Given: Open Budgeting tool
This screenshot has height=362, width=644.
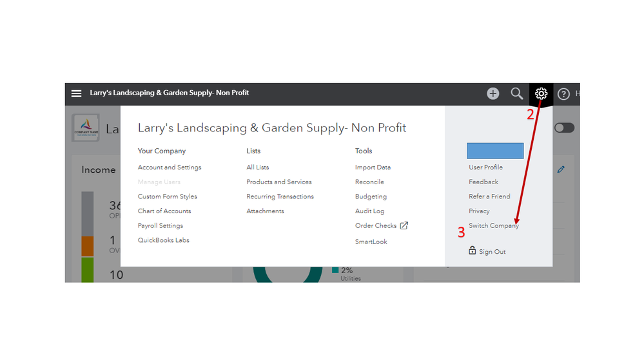Looking at the screenshot, I should point(371,196).
